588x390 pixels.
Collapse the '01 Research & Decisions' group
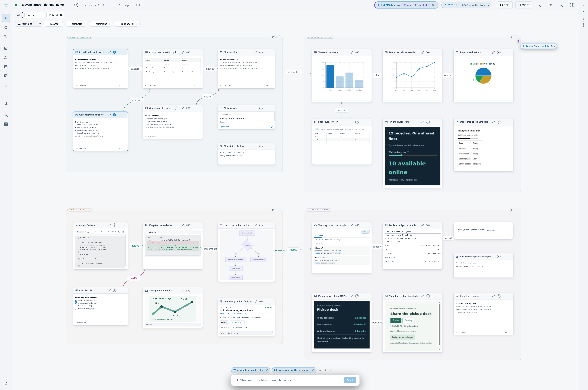pos(276,37)
